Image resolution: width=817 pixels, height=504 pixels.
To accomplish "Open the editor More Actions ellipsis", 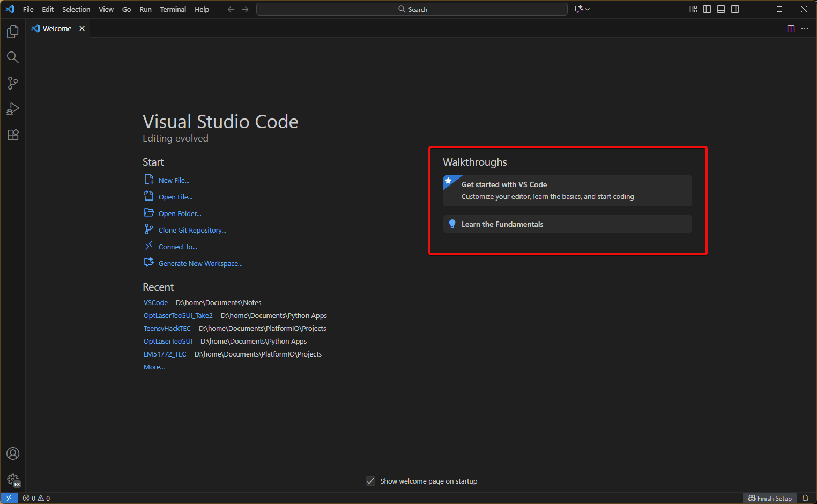I will coord(805,28).
